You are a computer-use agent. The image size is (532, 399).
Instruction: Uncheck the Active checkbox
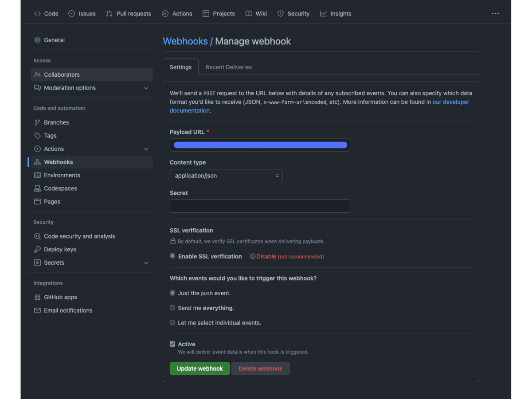click(172, 344)
